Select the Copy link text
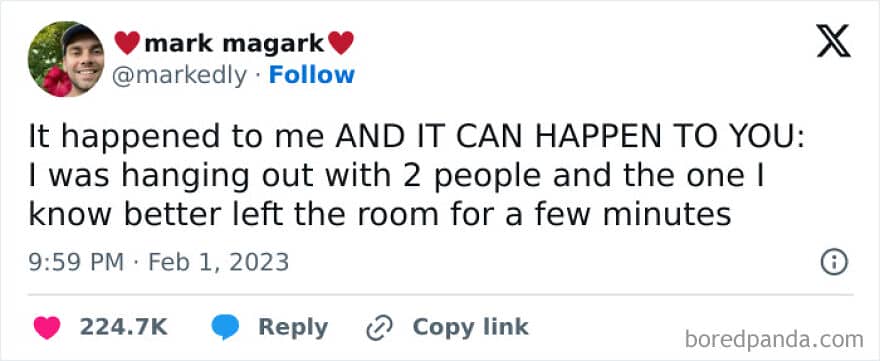The image size is (880, 361). (x=470, y=327)
